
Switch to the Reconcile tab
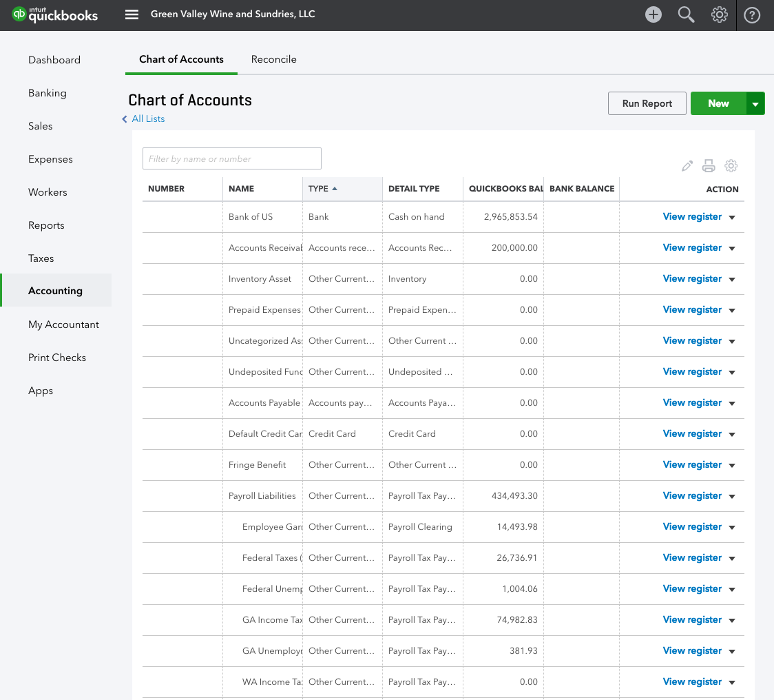[273, 59]
